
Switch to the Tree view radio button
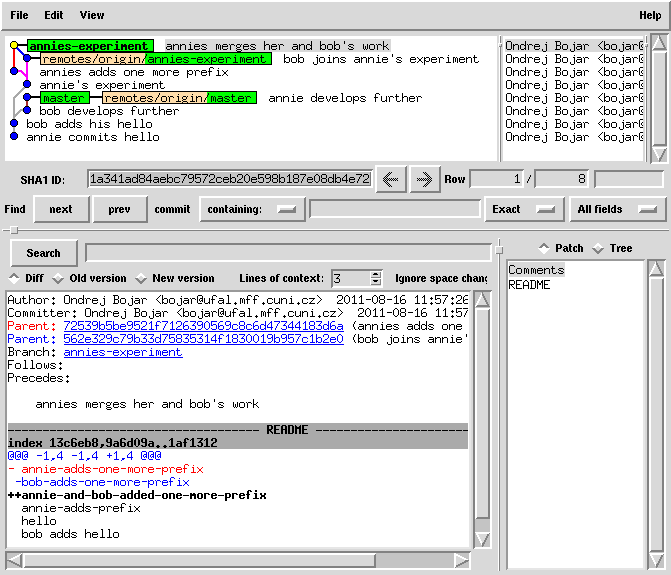pyautogui.click(x=598, y=248)
